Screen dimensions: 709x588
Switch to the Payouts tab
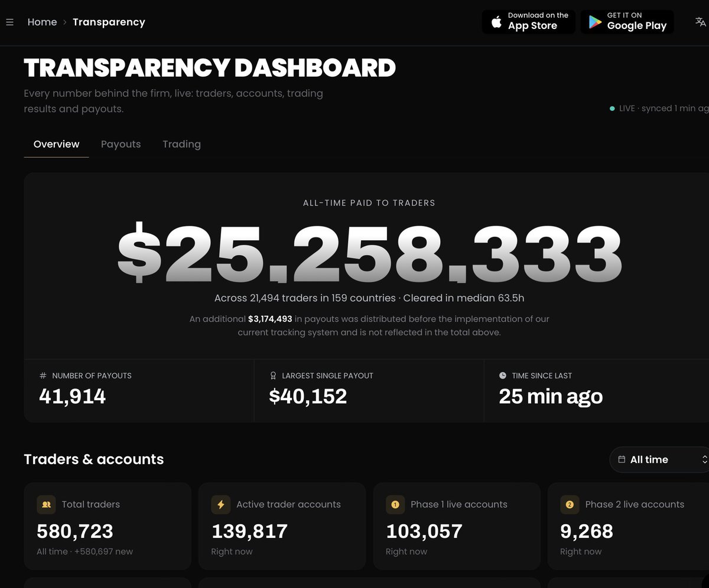pos(121,144)
